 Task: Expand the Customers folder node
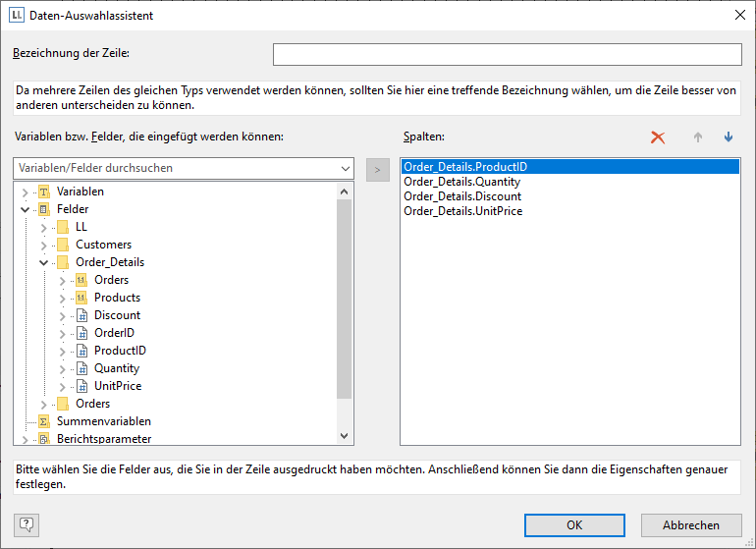pyautogui.click(x=43, y=245)
